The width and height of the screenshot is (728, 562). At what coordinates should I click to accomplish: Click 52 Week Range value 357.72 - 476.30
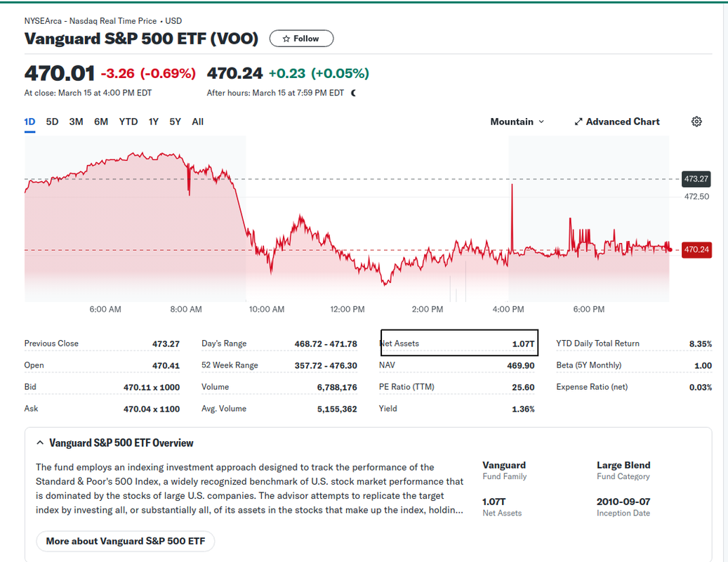(326, 365)
